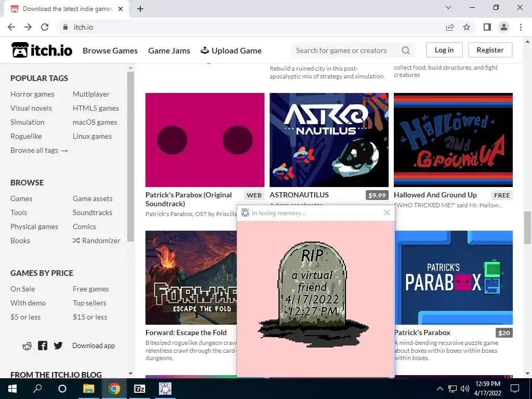
Task: Open the tab search dropdown chevron
Action: click(x=448, y=7)
